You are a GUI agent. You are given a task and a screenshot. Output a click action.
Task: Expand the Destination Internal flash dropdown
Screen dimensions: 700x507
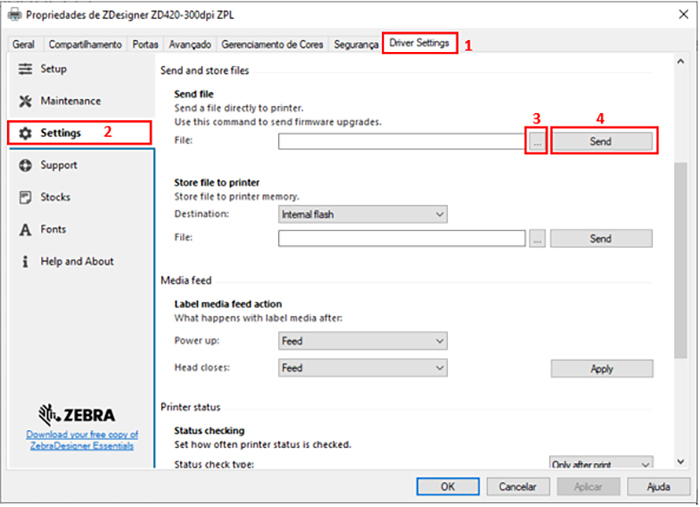(363, 214)
